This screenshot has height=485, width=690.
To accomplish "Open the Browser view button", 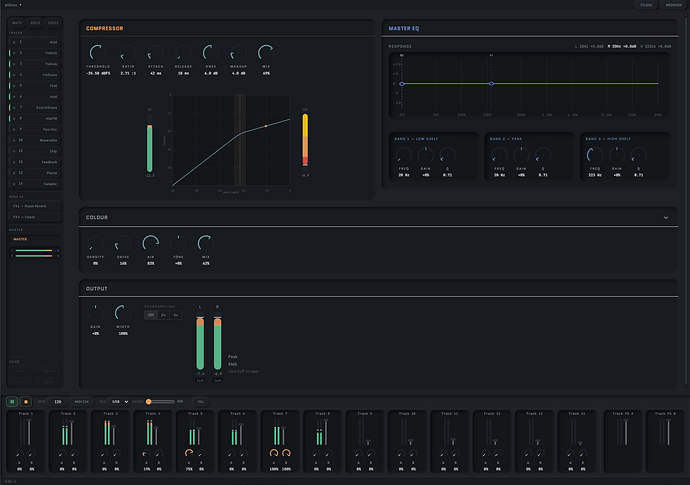I will coord(673,5).
